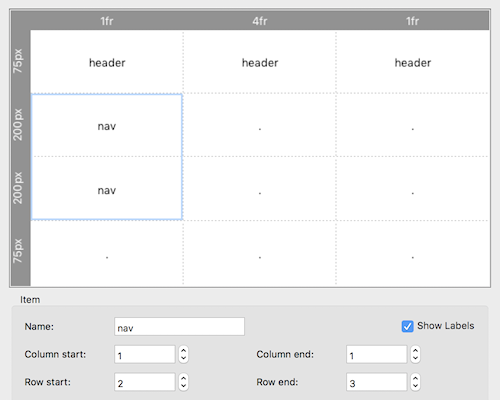This screenshot has height=400, width=500.
Task: Select the upper nav grid cell
Action: click(107, 126)
